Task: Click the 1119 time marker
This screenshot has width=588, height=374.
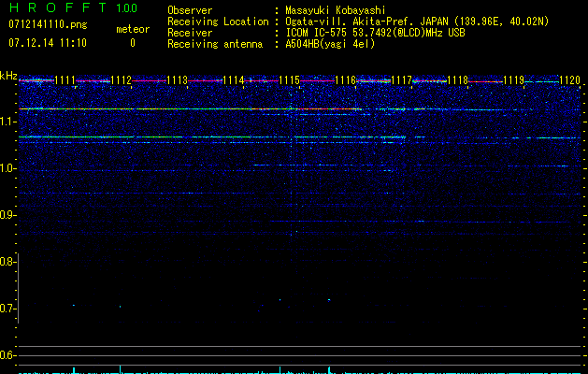Action: 513,81
